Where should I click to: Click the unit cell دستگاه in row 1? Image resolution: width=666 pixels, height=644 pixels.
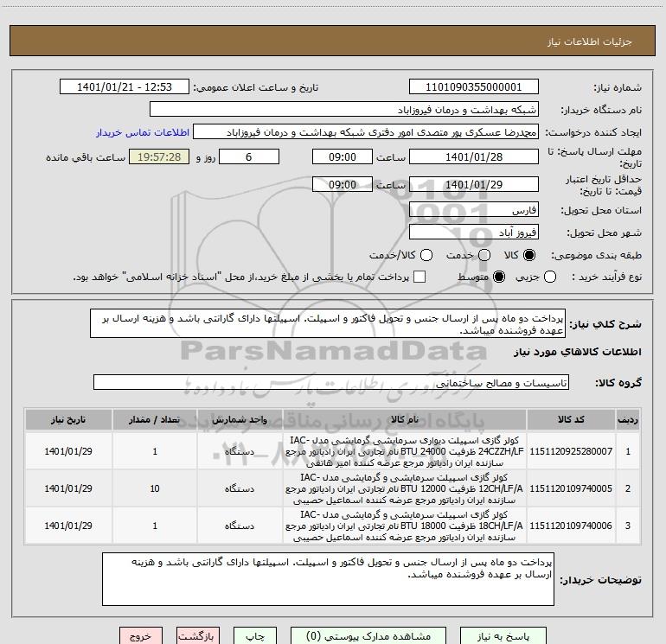click(240, 451)
